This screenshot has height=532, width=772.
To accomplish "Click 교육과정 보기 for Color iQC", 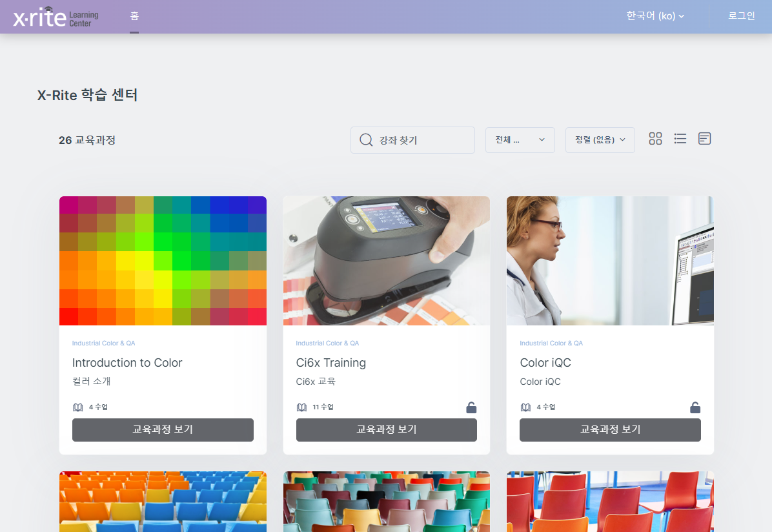I will [x=610, y=430].
